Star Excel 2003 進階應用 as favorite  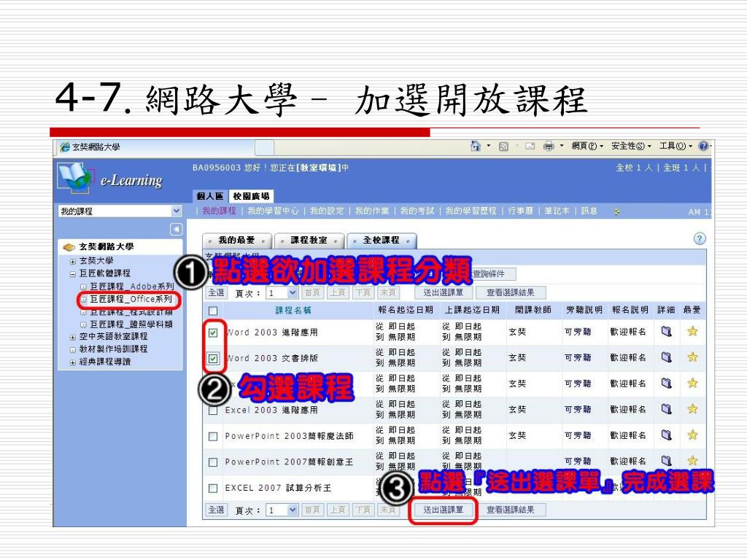[x=693, y=409]
